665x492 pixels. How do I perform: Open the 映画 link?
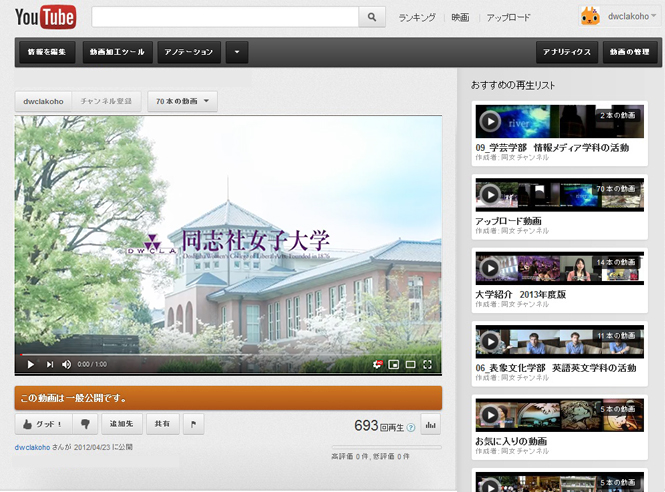point(460,17)
